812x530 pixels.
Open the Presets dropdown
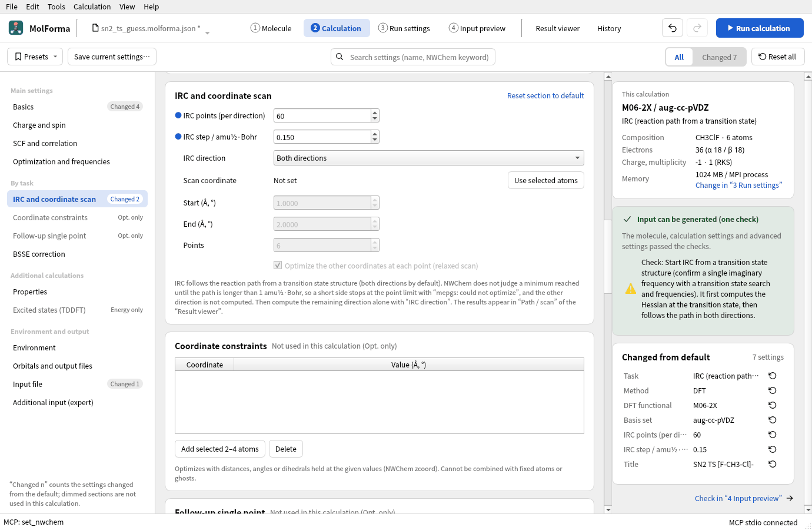(35, 57)
